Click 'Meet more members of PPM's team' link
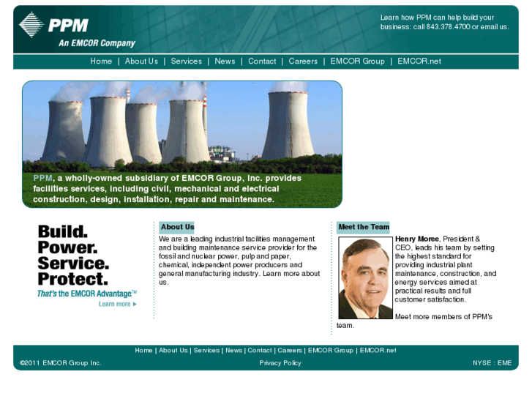532x399 pixels. point(443,317)
